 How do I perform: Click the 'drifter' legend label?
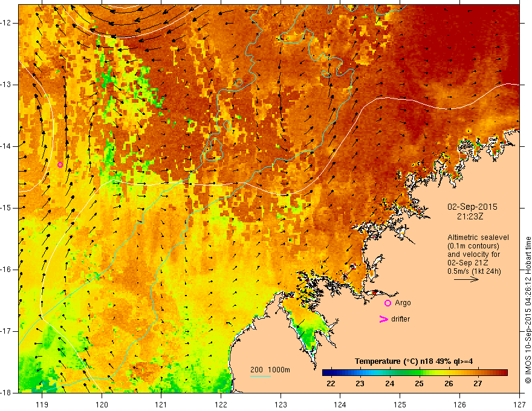coord(400,319)
